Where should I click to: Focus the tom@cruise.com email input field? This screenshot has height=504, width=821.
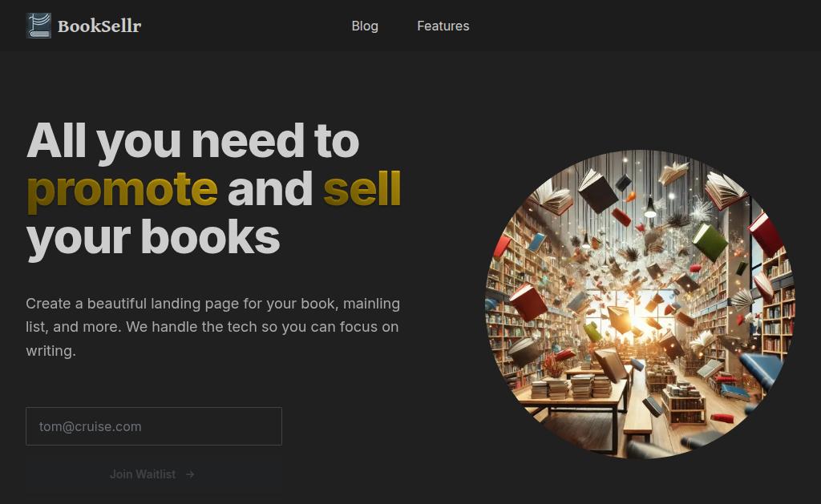coord(154,426)
